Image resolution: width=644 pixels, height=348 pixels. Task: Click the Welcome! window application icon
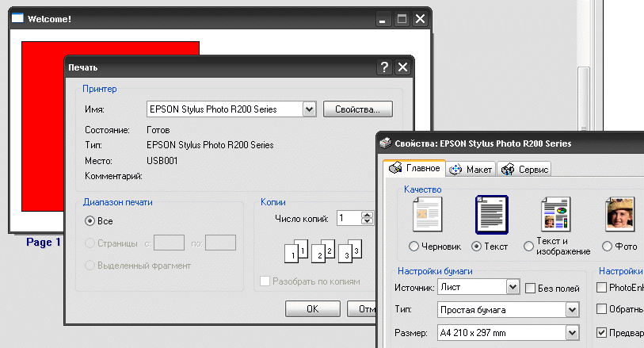(17, 18)
